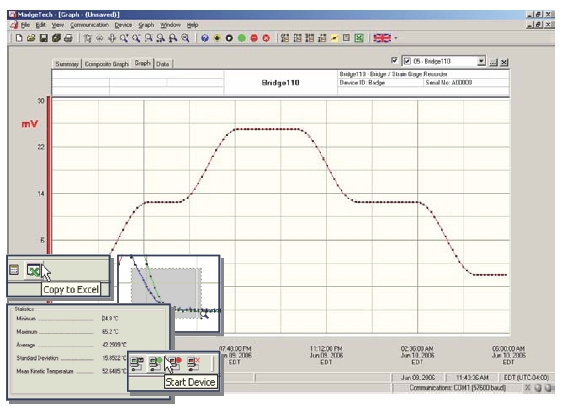The height and width of the screenshot is (406, 564).
Task: Open a file using the folder icon
Action: [x=31, y=38]
